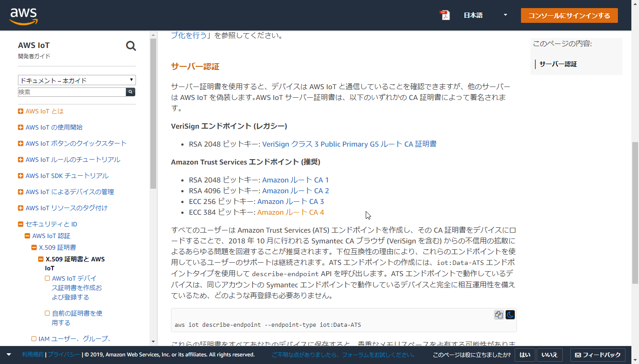639x364 pixels.
Task: Collapse the セキュリティと ID section
Action: point(20,224)
